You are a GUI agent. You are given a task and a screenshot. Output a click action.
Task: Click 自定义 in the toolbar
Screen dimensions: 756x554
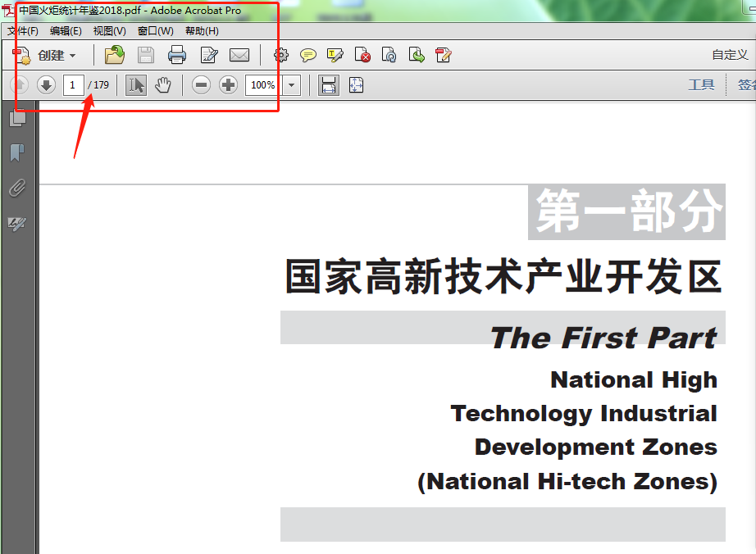pyautogui.click(x=730, y=55)
